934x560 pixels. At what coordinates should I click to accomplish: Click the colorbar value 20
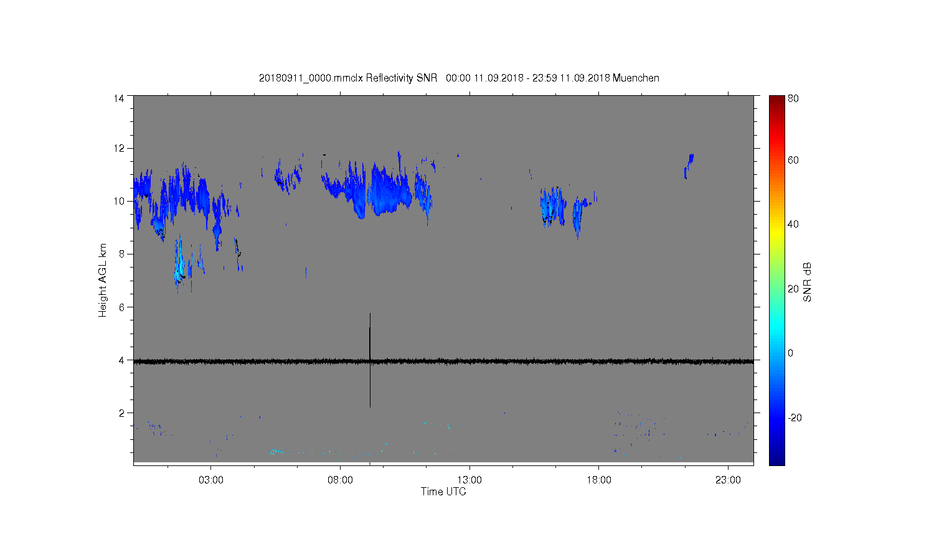793,289
